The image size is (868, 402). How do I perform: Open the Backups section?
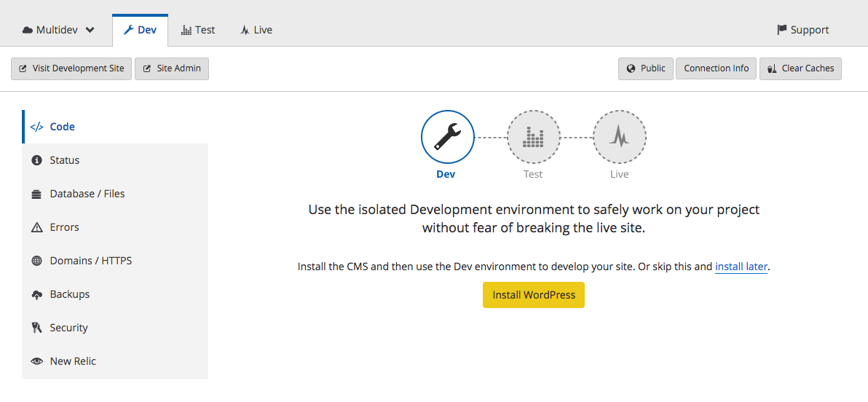click(x=114, y=294)
